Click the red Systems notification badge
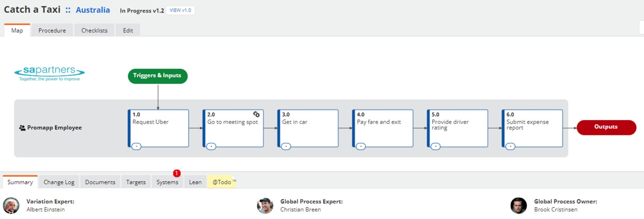This screenshot has width=644, height=219. click(x=177, y=173)
